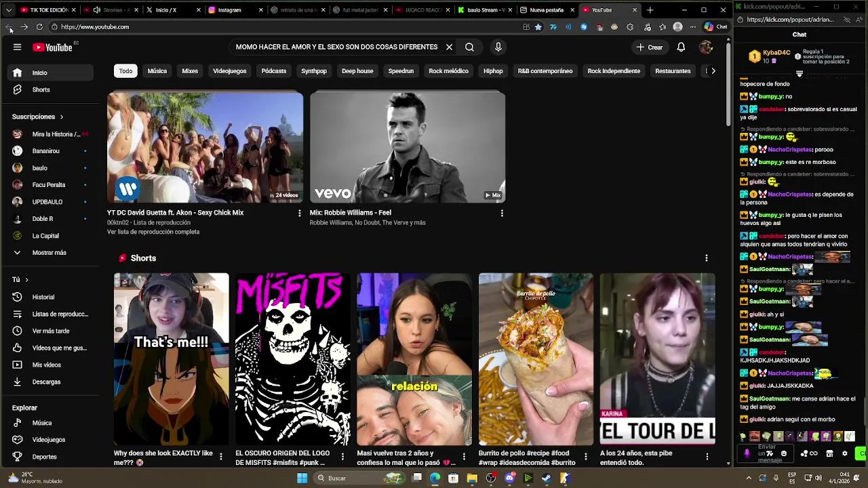Select the Música filter chip
This screenshot has width=868, height=488.
tap(157, 71)
